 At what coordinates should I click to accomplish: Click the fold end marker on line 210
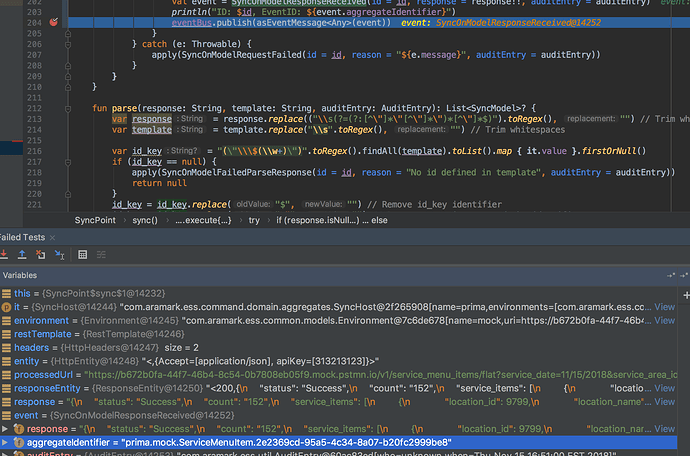[68, 87]
